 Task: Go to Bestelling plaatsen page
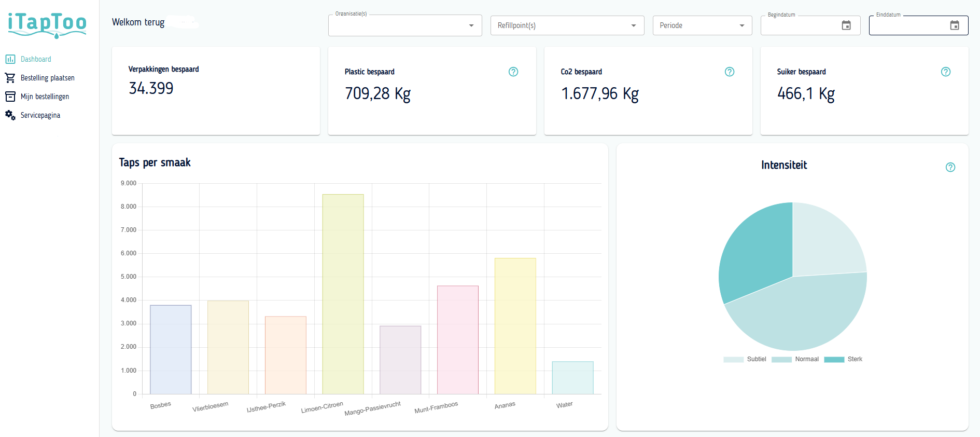point(48,78)
